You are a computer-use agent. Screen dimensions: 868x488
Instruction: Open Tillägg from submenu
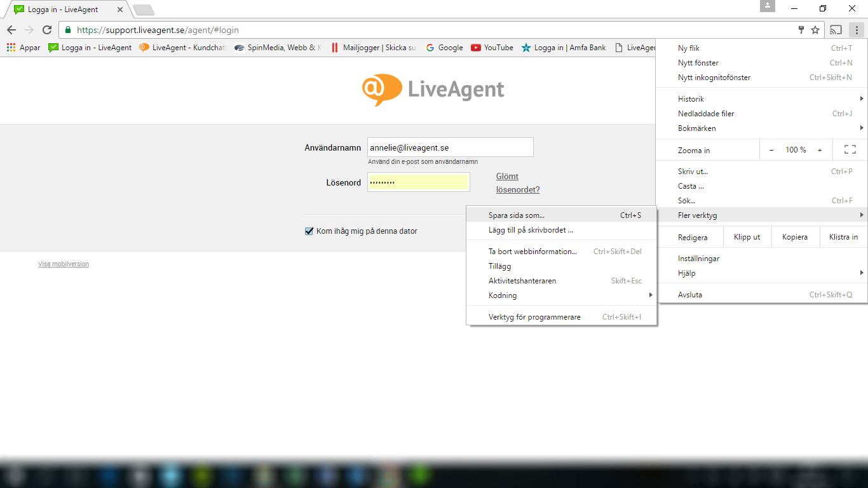[562, 266]
